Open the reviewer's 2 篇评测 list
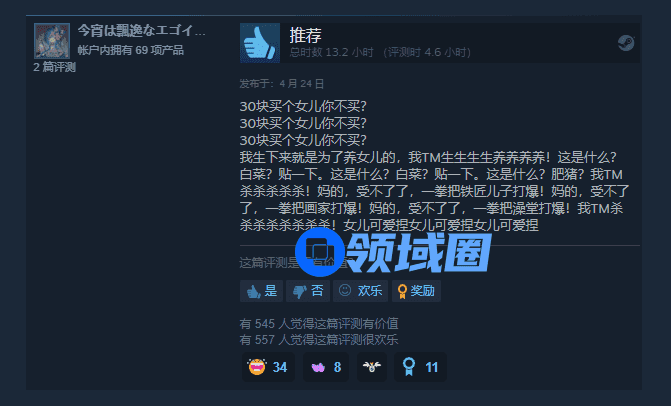The height and width of the screenshot is (406, 671). tap(54, 67)
